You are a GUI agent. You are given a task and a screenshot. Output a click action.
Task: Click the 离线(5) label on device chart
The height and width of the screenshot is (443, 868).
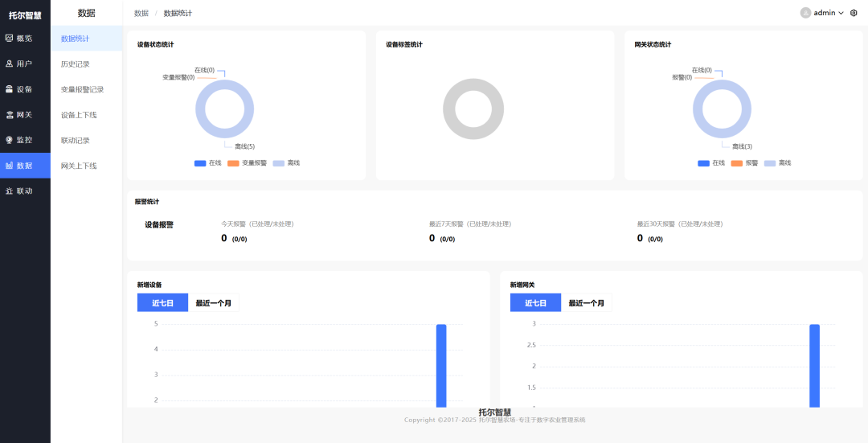244,147
